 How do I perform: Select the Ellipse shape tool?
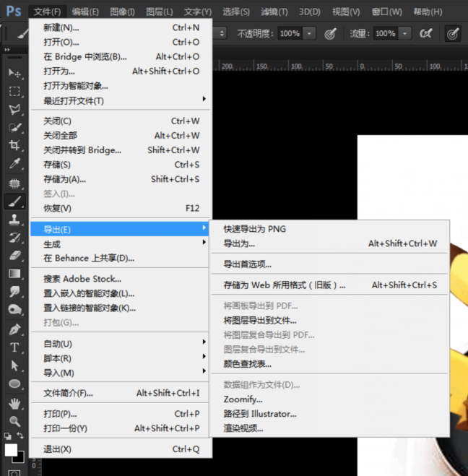coord(14,384)
